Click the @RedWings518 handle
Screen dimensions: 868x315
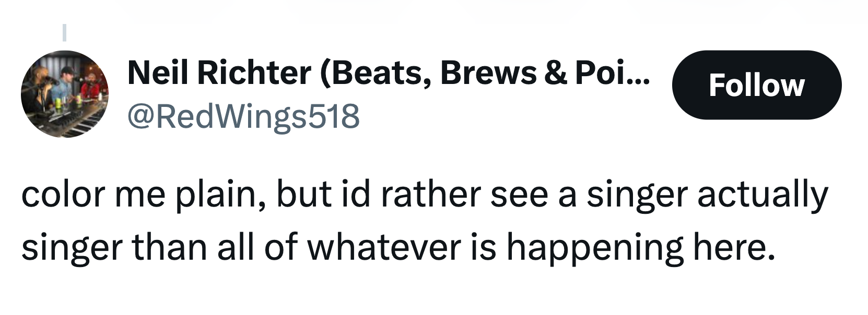point(243,116)
